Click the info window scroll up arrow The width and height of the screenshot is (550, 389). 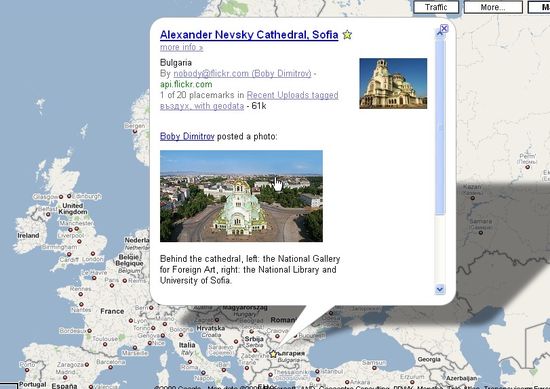[440, 34]
